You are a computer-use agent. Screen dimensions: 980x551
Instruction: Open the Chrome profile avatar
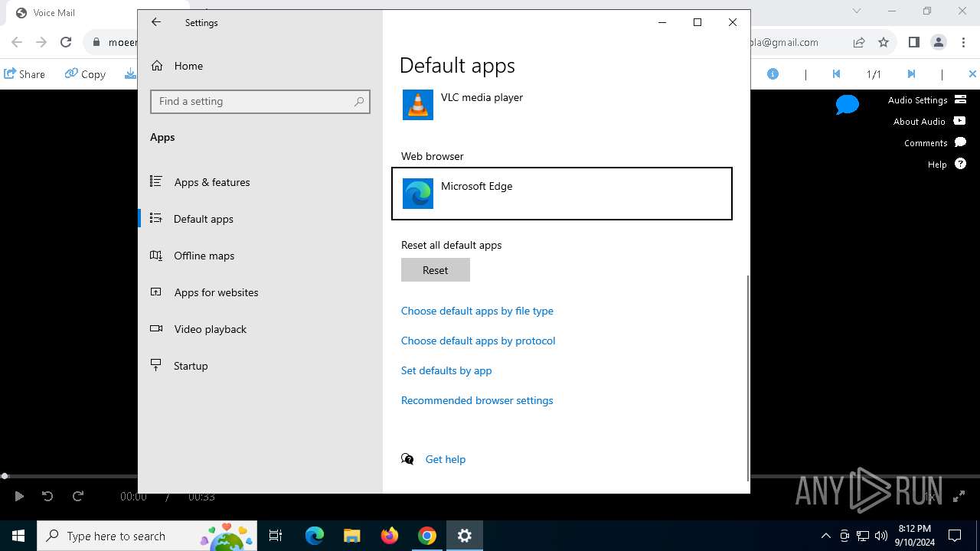pyautogui.click(x=939, y=42)
